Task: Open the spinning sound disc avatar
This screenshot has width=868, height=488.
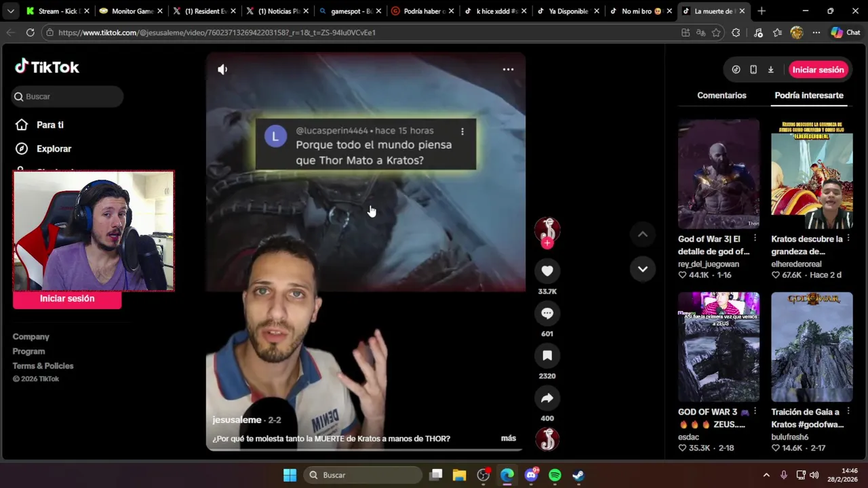Action: point(547,439)
